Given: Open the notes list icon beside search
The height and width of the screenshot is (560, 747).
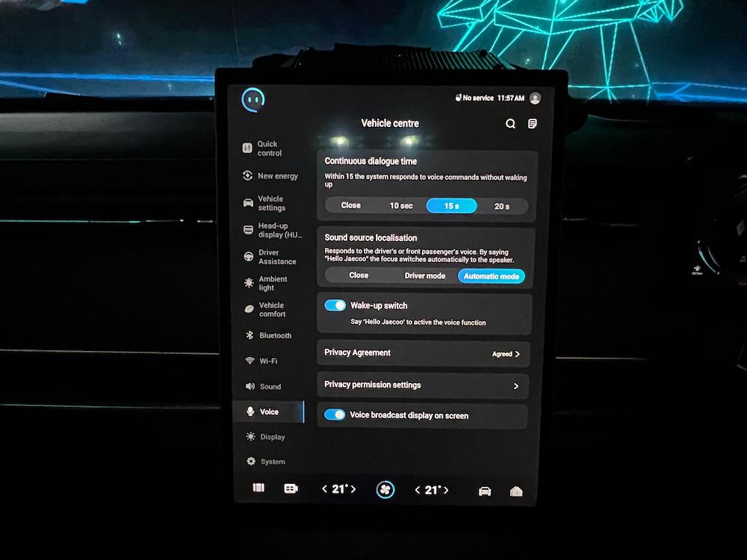Looking at the screenshot, I should [x=532, y=124].
